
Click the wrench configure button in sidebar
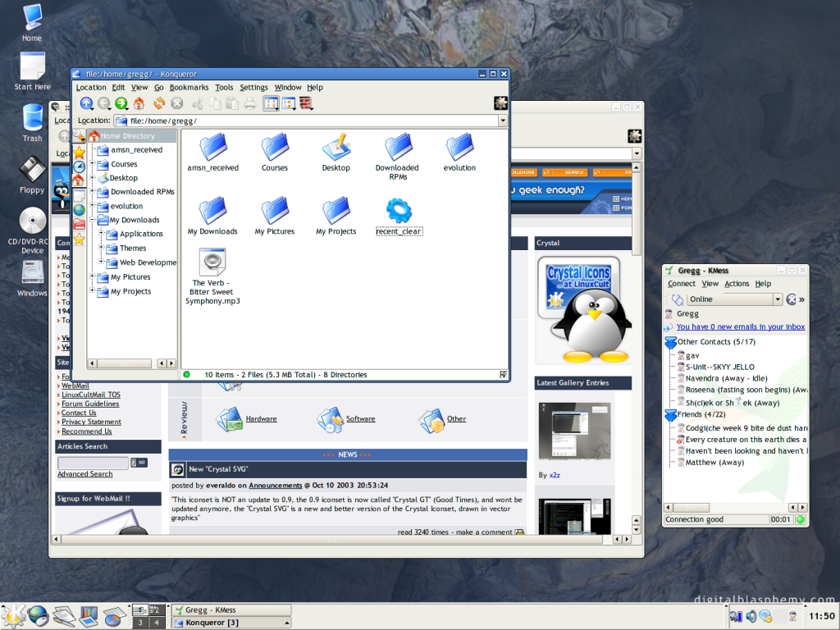point(79,135)
